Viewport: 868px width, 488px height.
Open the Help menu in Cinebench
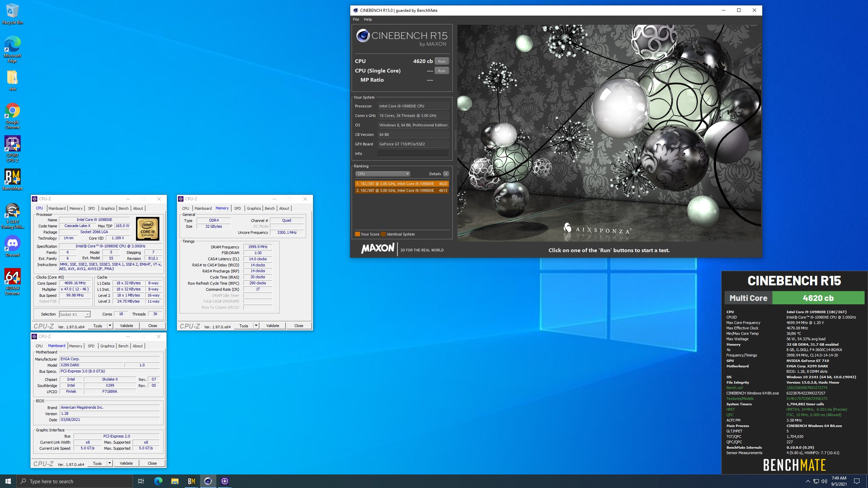click(368, 19)
